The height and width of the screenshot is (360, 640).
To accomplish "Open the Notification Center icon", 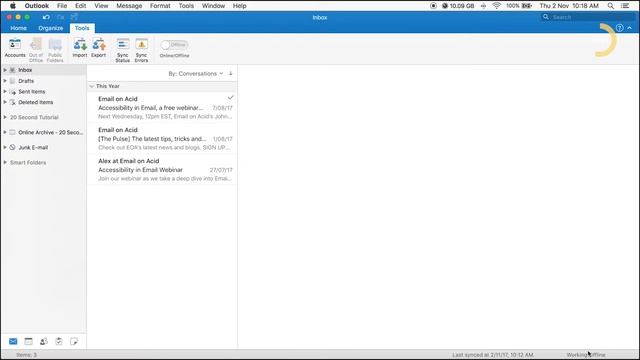I will [x=625, y=6].
